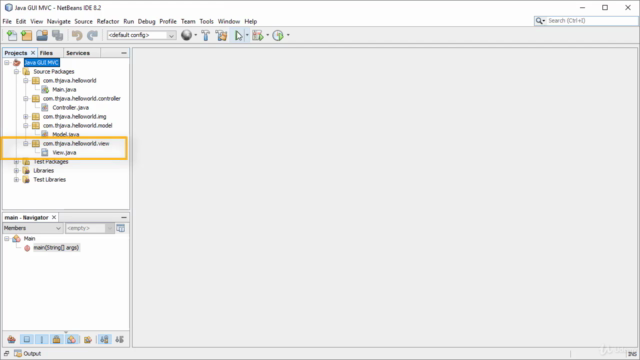Click the Build Project hammer icon
The width and height of the screenshot is (640, 360).
206,36
